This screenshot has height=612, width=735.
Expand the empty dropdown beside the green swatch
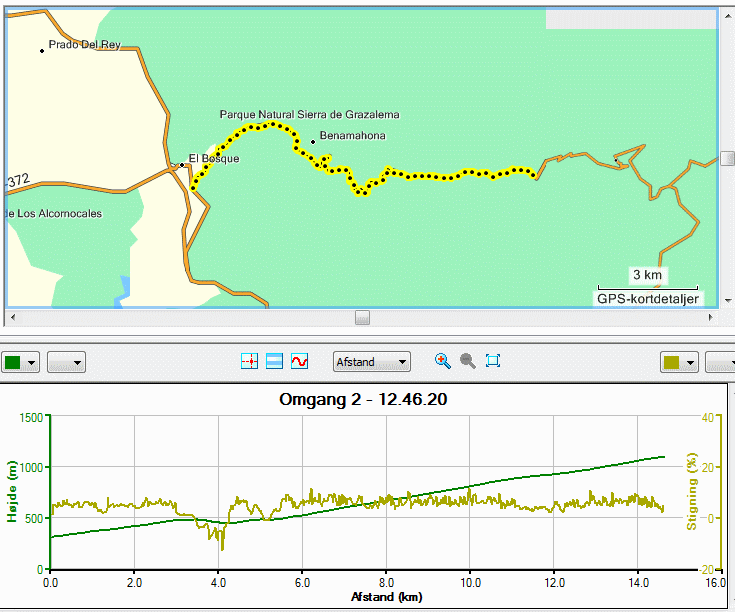[66, 362]
